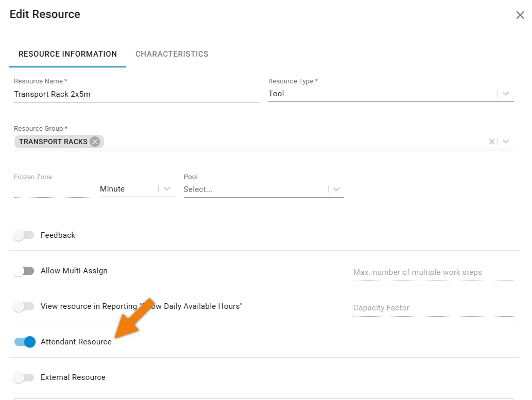The height and width of the screenshot is (400, 532).
Task: Switch to the Characteristics tab
Action: [171, 54]
